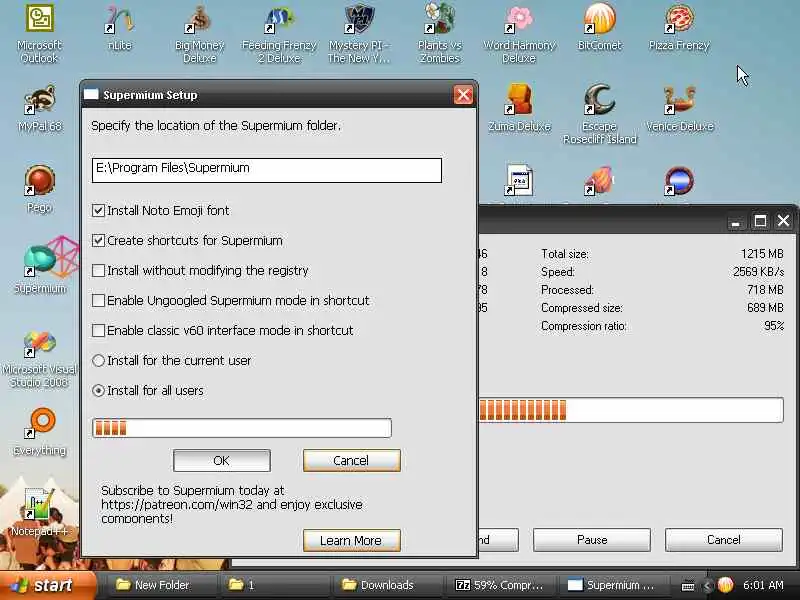Open Mystery PI desktop shortcut
Image resolution: width=800 pixels, height=600 pixels.
(359, 33)
